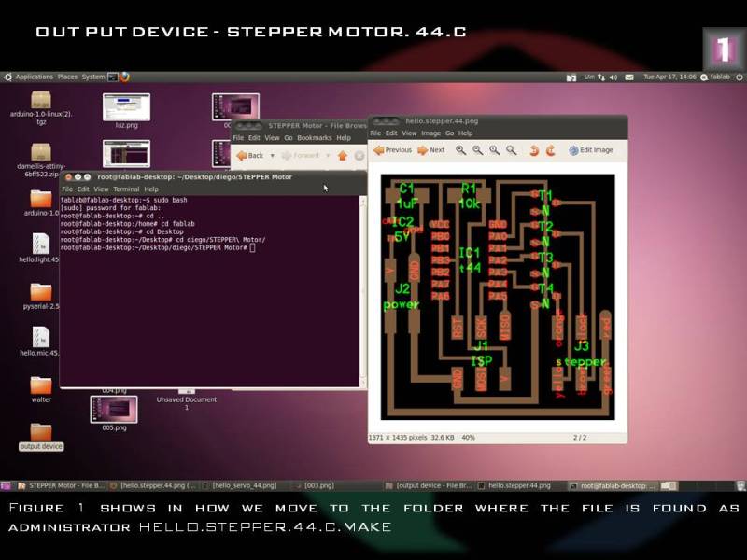Image resolution: width=747 pixels, height=560 pixels.
Task: Click the normal size zoom icon
Action: tap(495, 150)
